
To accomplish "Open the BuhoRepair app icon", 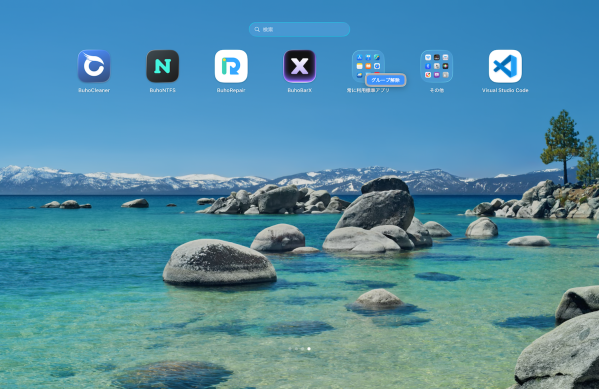I will [231, 66].
